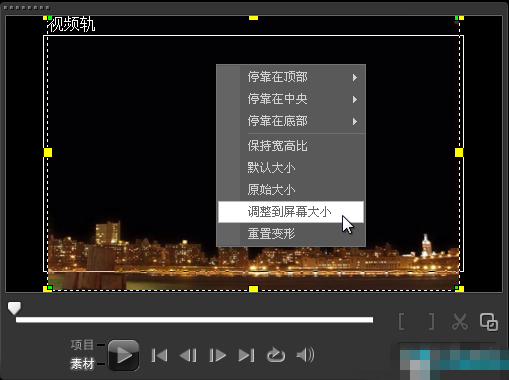Open the system volume speaker icon
Screen dimensions: 509x380
pyautogui.click(x=305, y=355)
